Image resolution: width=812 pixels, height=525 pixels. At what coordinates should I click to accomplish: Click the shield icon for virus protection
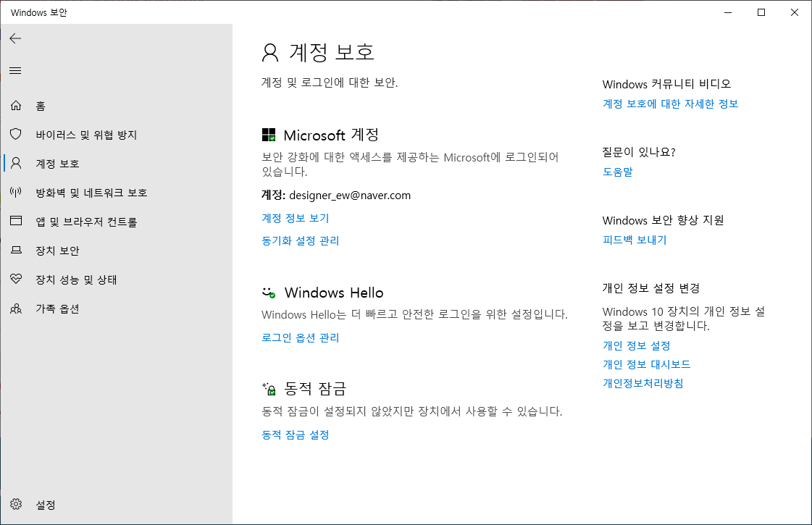[x=16, y=135]
